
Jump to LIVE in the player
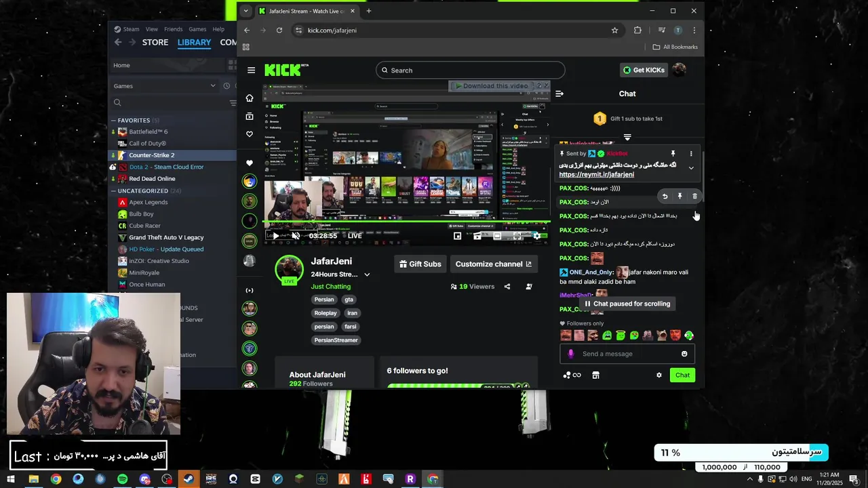pos(355,236)
